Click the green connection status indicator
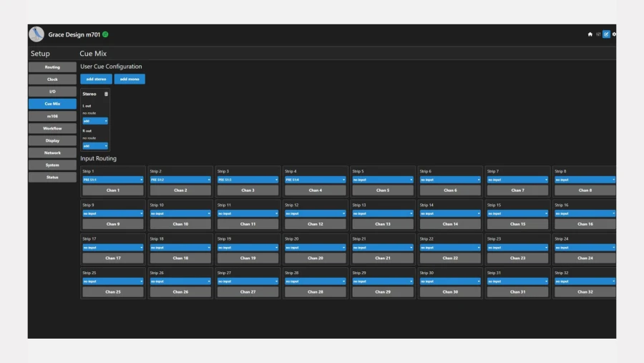 [x=106, y=34]
